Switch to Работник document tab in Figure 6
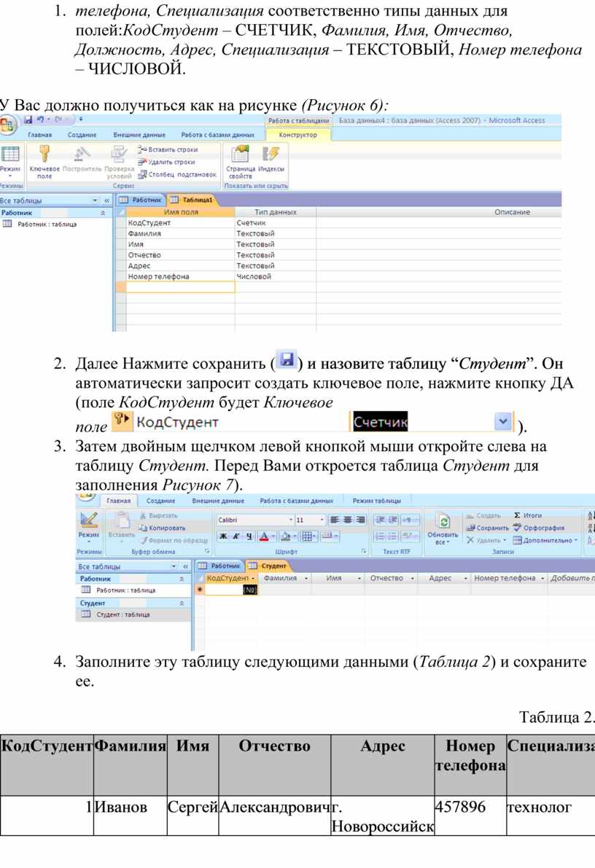Screen dimensions: 595x868 click(141, 200)
